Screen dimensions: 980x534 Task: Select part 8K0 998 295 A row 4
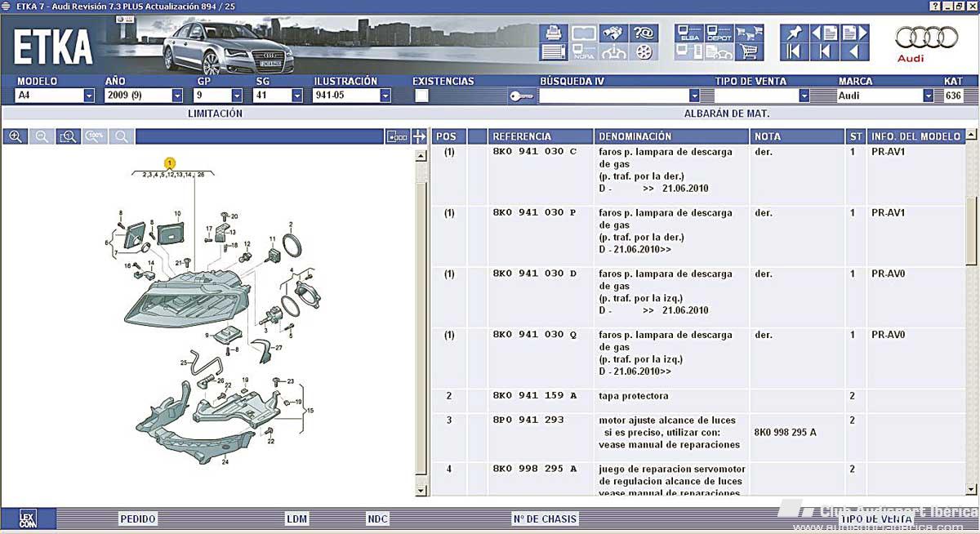[x=698, y=479]
